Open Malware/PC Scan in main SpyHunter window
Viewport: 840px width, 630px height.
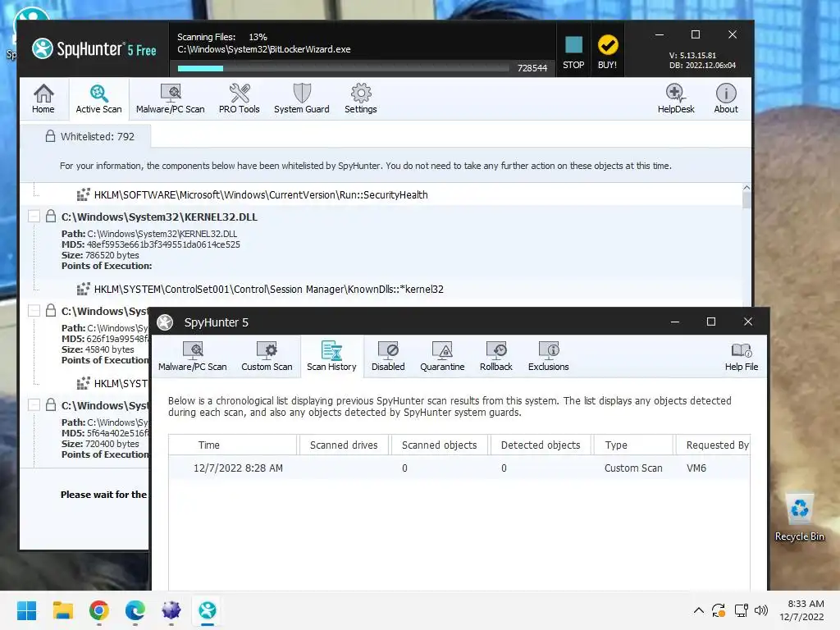(171, 99)
